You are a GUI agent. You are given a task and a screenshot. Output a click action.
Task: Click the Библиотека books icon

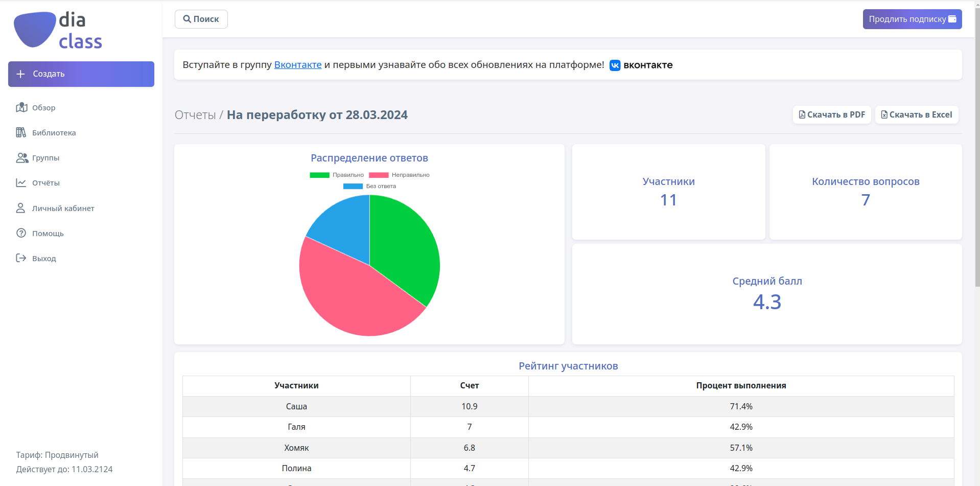[21, 132]
